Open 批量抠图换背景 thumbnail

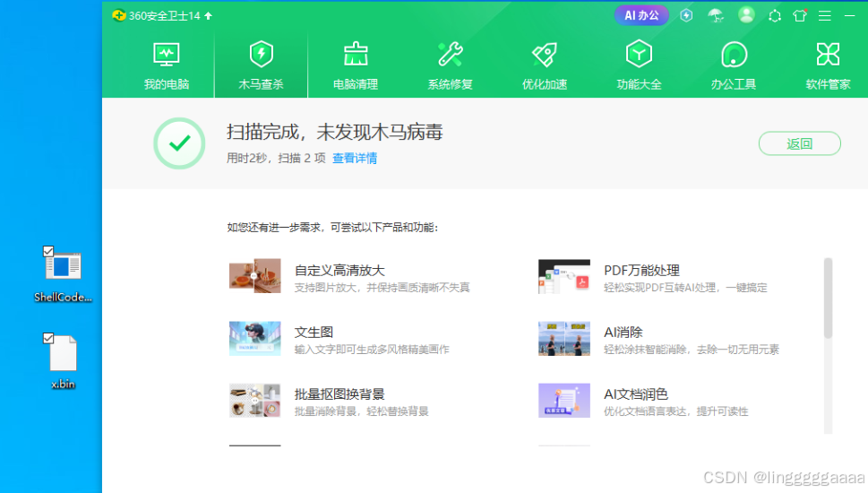pyautogui.click(x=254, y=400)
